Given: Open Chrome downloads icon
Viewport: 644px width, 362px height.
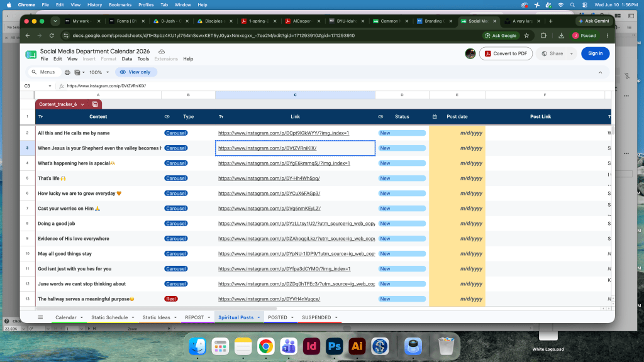Looking at the screenshot, I should pyautogui.click(x=562, y=36).
